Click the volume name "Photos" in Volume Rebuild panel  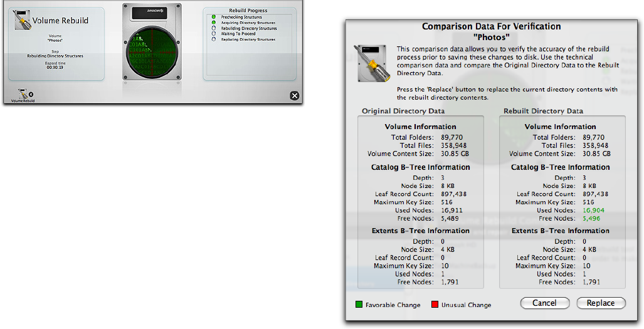click(x=55, y=40)
